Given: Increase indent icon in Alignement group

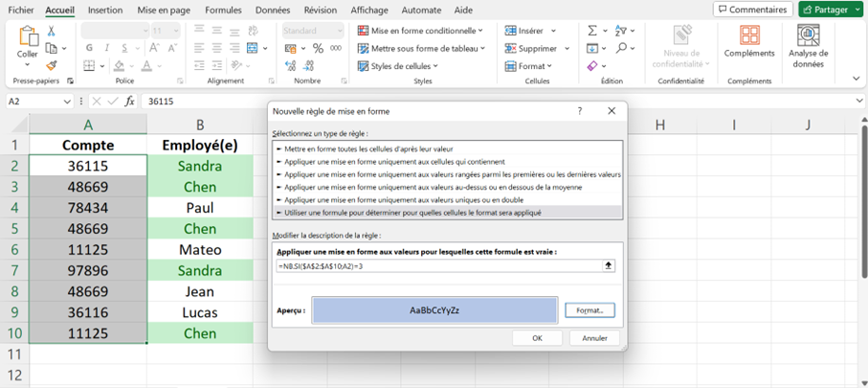Looking at the screenshot, I should click(x=217, y=66).
